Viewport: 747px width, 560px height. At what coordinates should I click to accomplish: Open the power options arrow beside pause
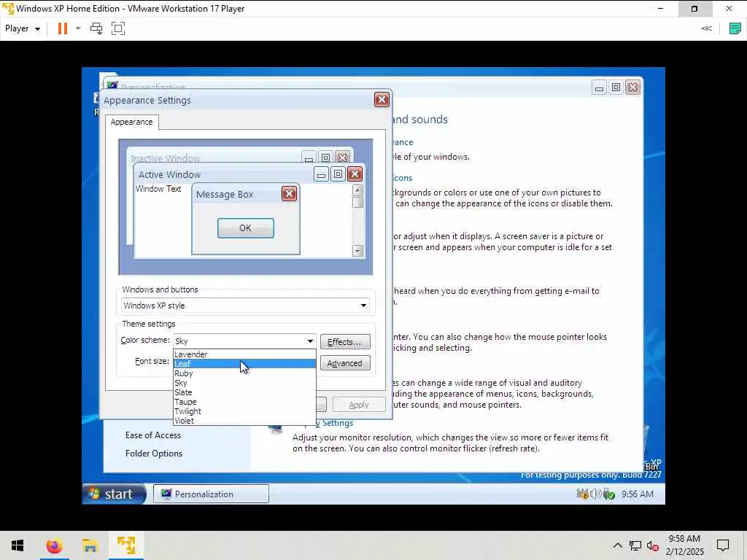click(x=78, y=28)
